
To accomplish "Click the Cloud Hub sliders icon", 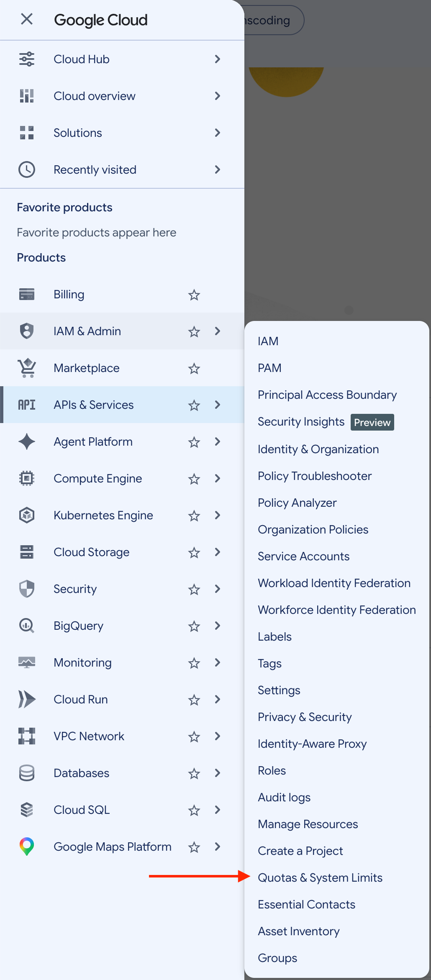I will (x=27, y=59).
